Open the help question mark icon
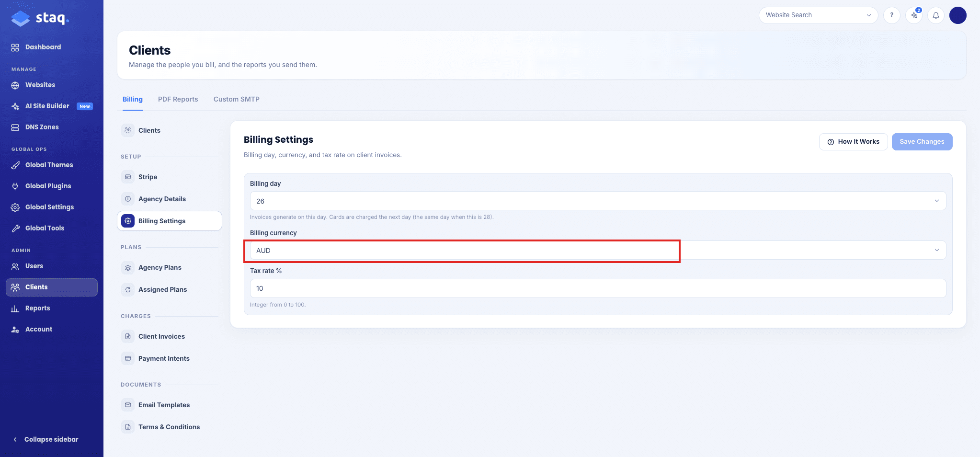This screenshot has height=457, width=980. click(891, 15)
